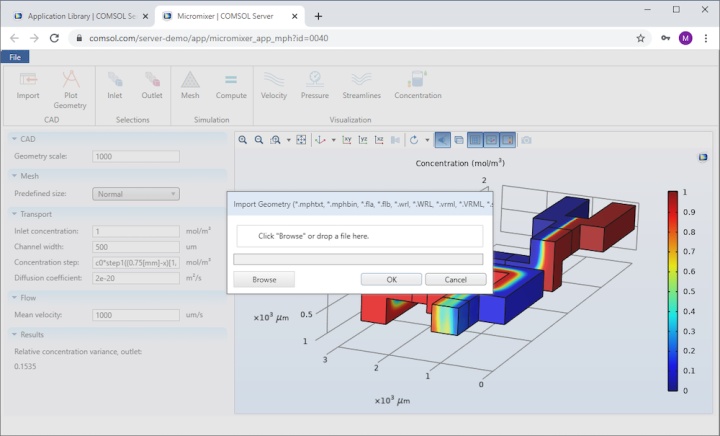Collapse the Results section

pos(14,334)
